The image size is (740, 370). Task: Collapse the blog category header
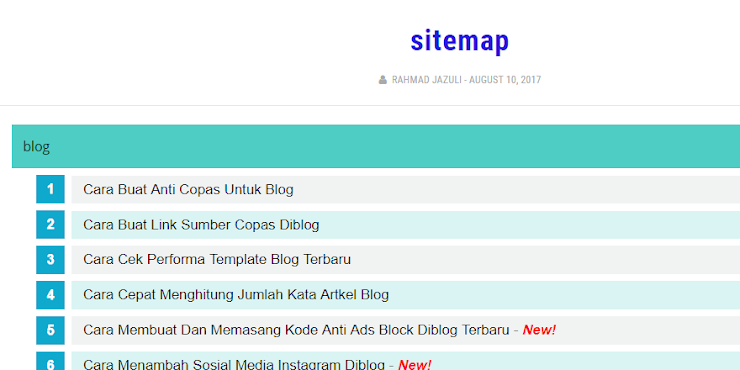(376, 146)
